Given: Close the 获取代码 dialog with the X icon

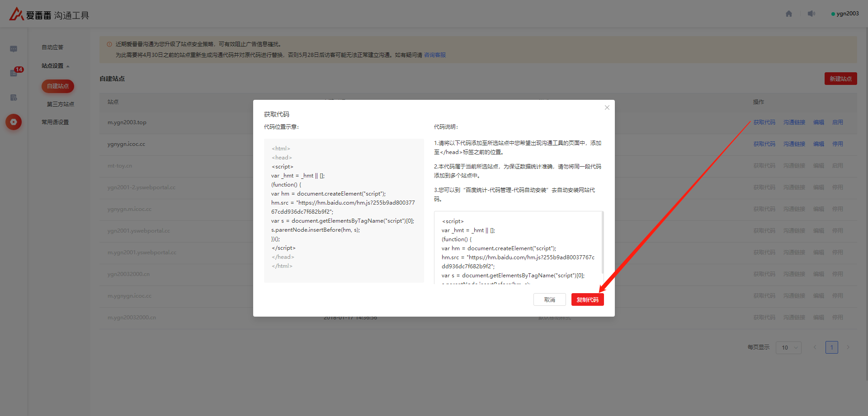Looking at the screenshot, I should (607, 108).
